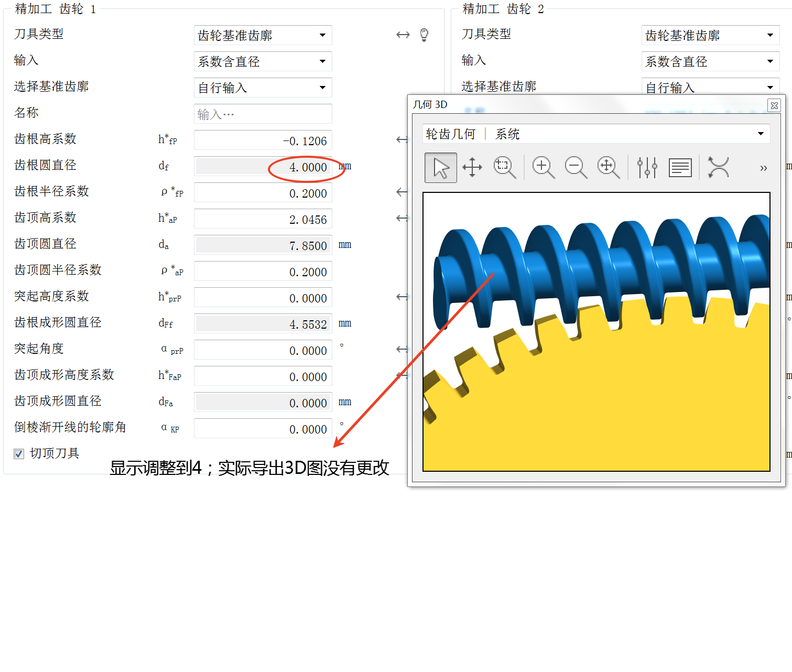The image size is (792, 672).
Task: Click the 齿顶圆直径 field showing 7.8500
Action: pyautogui.click(x=263, y=245)
